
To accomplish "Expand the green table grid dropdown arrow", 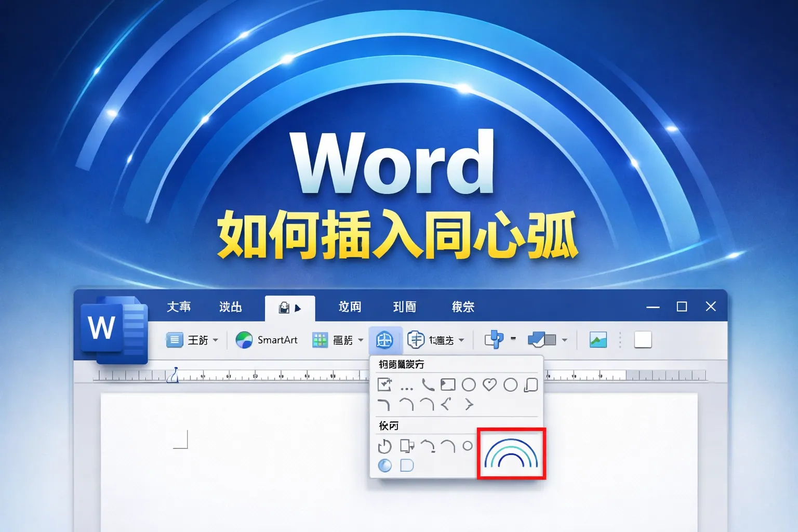I will 361,340.
